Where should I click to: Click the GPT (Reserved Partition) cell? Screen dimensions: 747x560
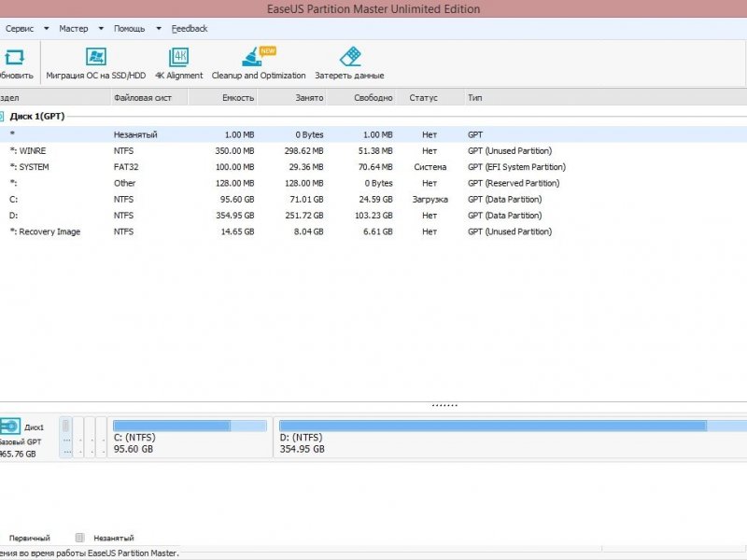tap(514, 183)
